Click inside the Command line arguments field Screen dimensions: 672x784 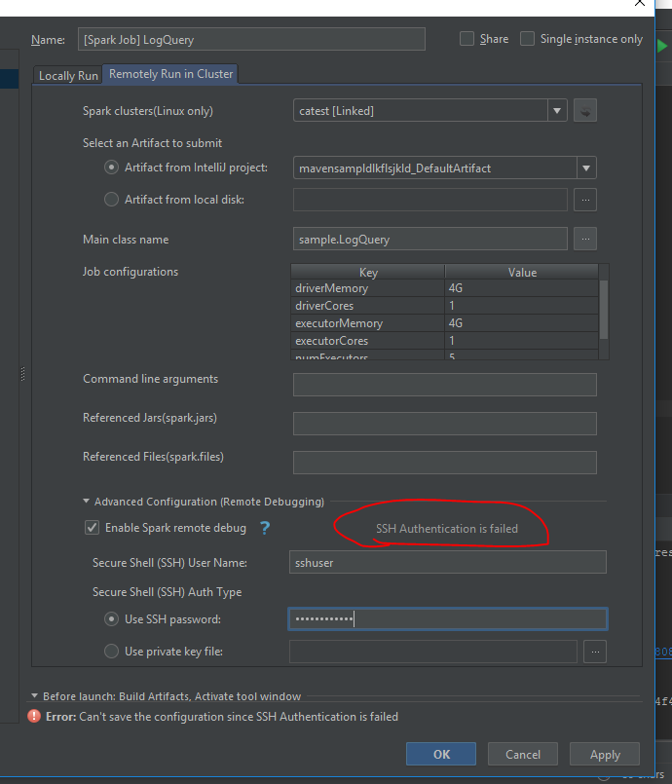tap(444, 384)
